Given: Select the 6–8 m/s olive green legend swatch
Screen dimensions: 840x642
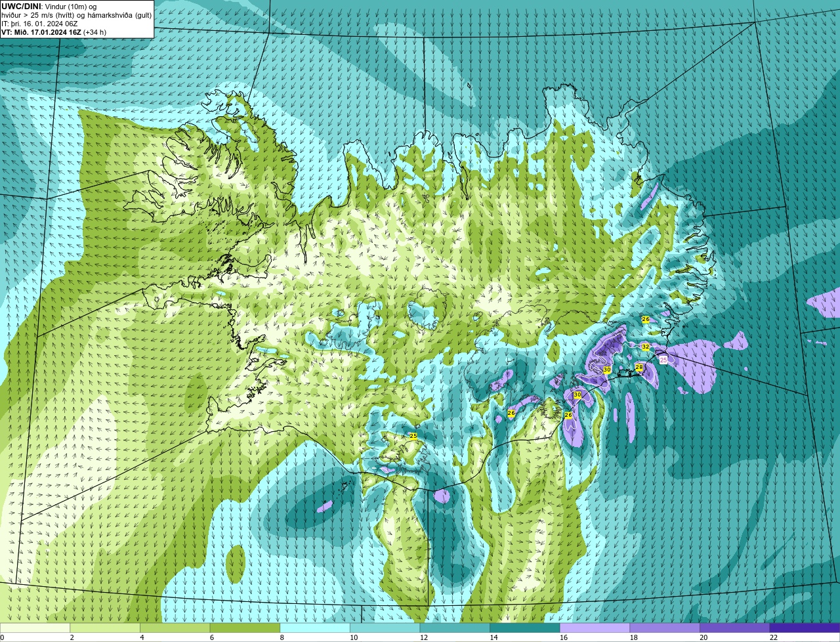Looking at the screenshot, I should click(x=245, y=628).
